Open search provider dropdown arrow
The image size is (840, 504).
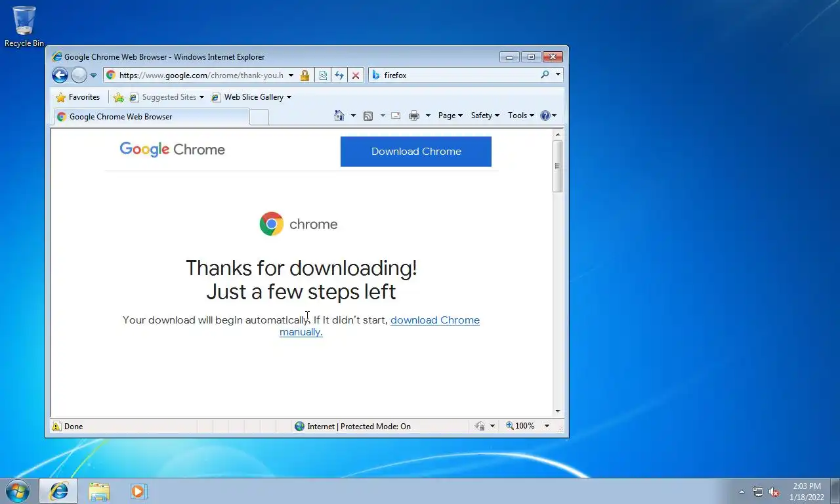558,75
